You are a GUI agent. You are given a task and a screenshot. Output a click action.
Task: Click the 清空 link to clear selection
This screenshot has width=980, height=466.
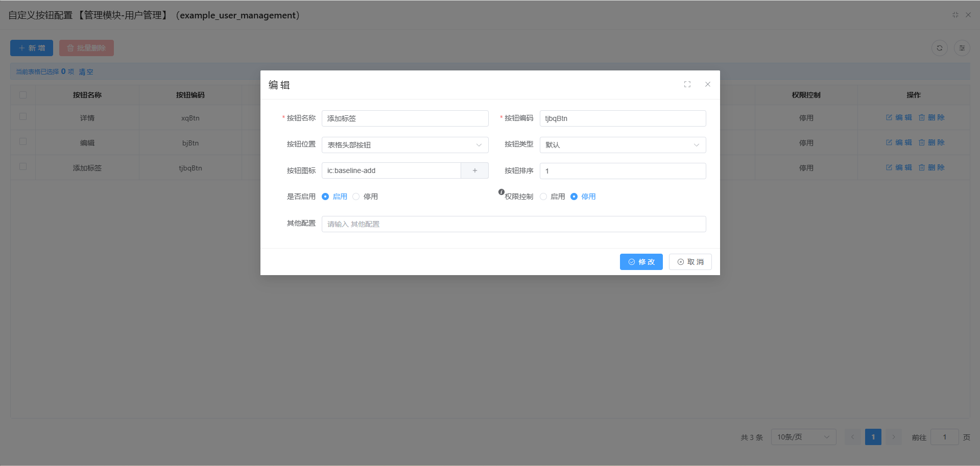click(86, 71)
